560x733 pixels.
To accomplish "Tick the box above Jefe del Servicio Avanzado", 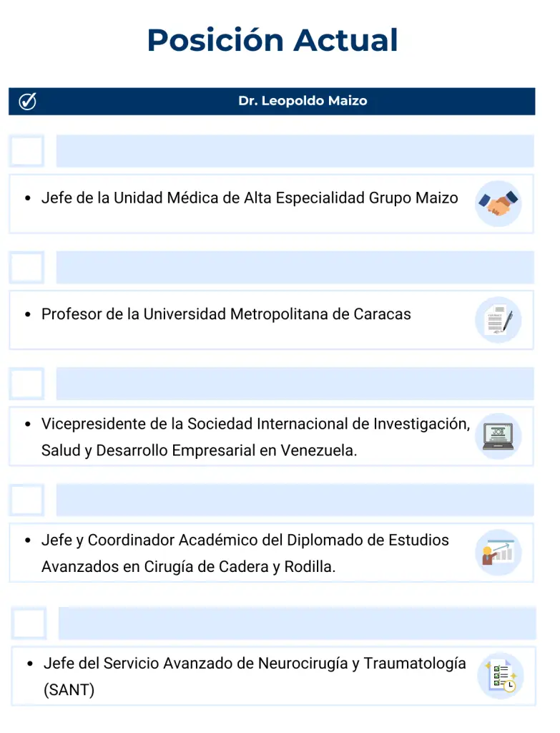I will pos(29,623).
